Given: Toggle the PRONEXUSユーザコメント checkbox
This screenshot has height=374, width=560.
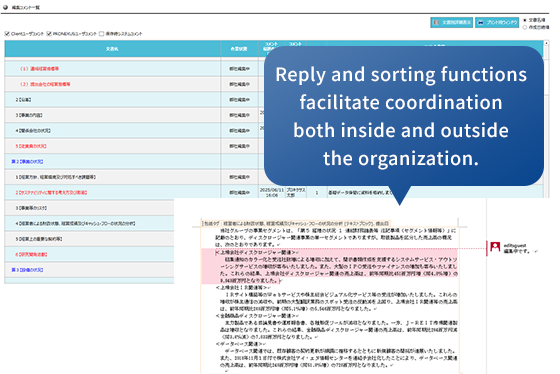Looking at the screenshot, I should [49, 34].
